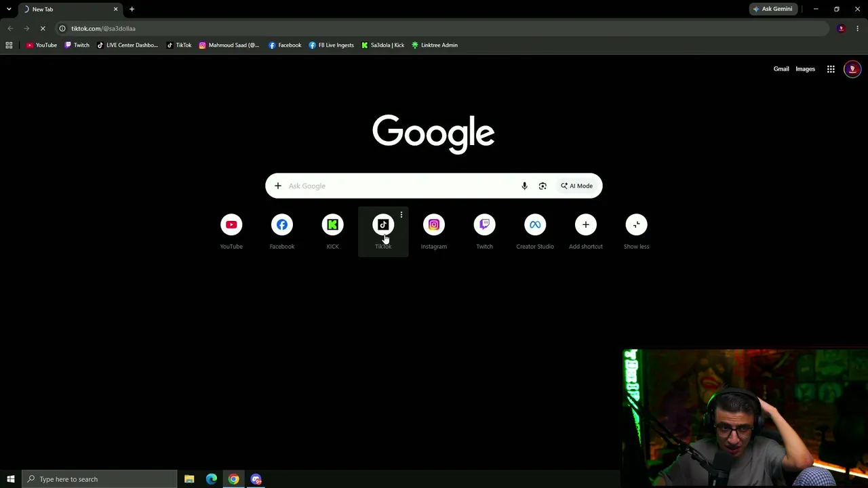
Task: Open the tab search dropdown arrow
Action: (9, 9)
